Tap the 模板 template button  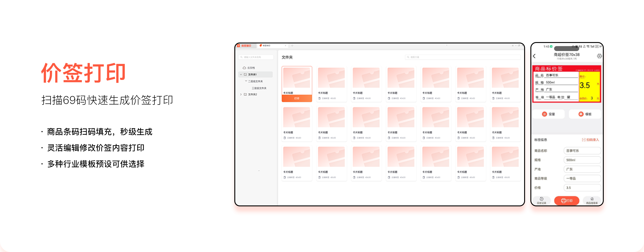[585, 114]
